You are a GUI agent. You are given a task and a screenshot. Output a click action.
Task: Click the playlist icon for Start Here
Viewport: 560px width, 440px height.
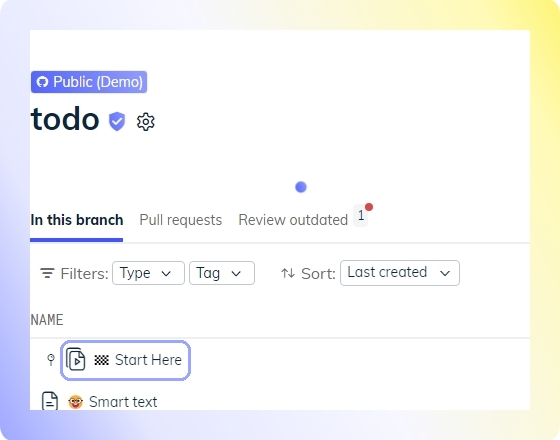tap(76, 359)
